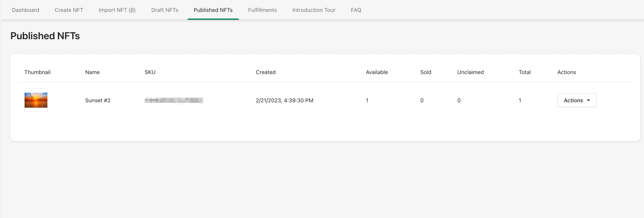
Task: Open the Dashboard tab
Action: [x=26, y=10]
